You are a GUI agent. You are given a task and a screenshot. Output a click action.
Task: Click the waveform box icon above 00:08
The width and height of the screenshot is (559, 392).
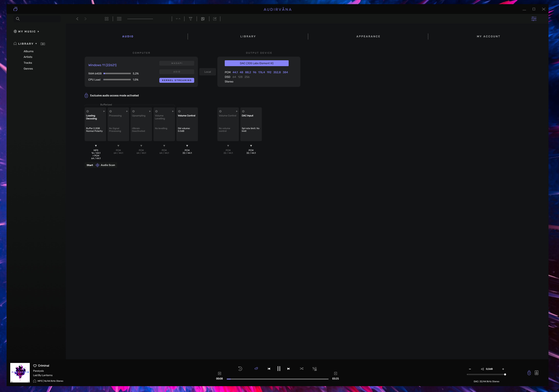[219, 373]
